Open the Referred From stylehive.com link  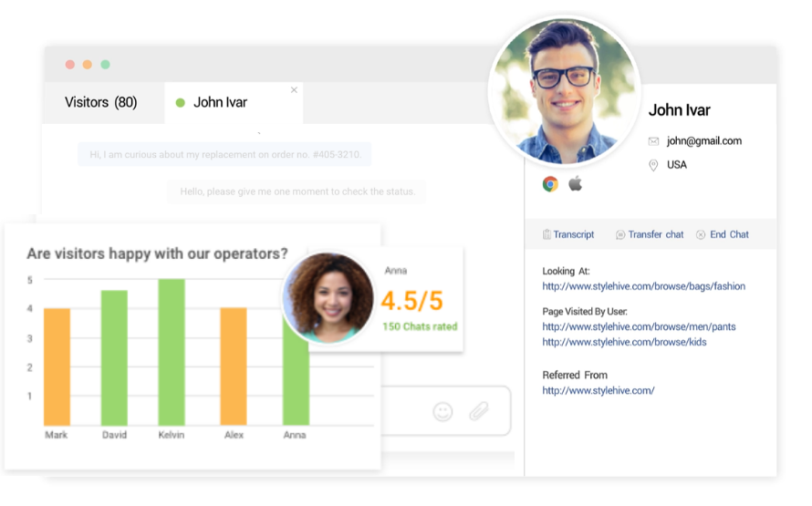599,390
